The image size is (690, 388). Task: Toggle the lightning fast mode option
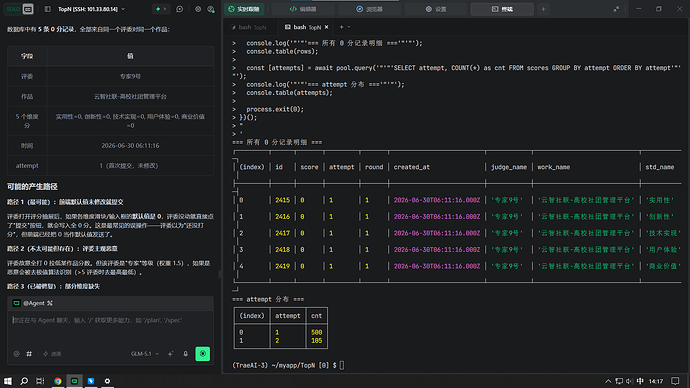[52, 354]
